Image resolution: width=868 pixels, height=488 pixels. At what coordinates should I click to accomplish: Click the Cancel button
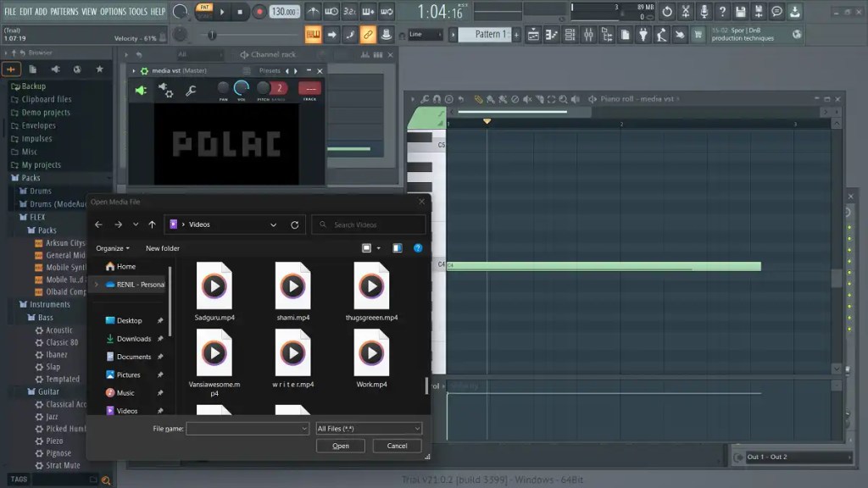[397, 446]
